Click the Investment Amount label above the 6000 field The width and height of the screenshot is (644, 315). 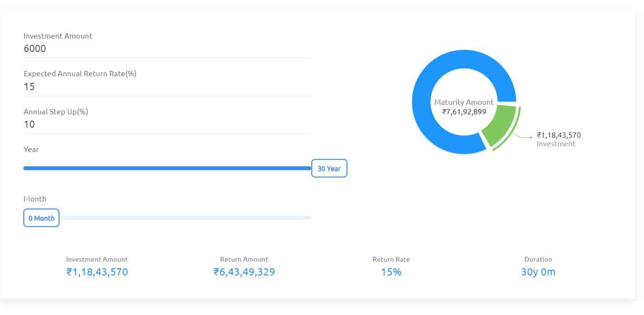[58, 36]
